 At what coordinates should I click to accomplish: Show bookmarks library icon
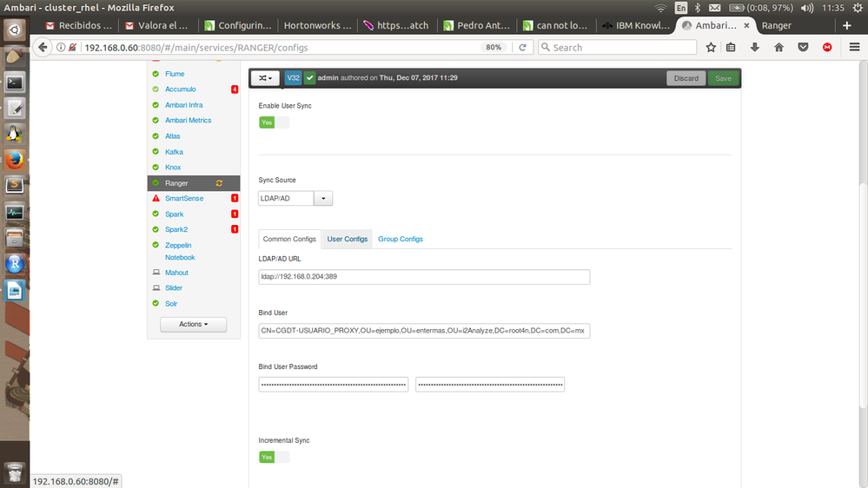pos(731,48)
